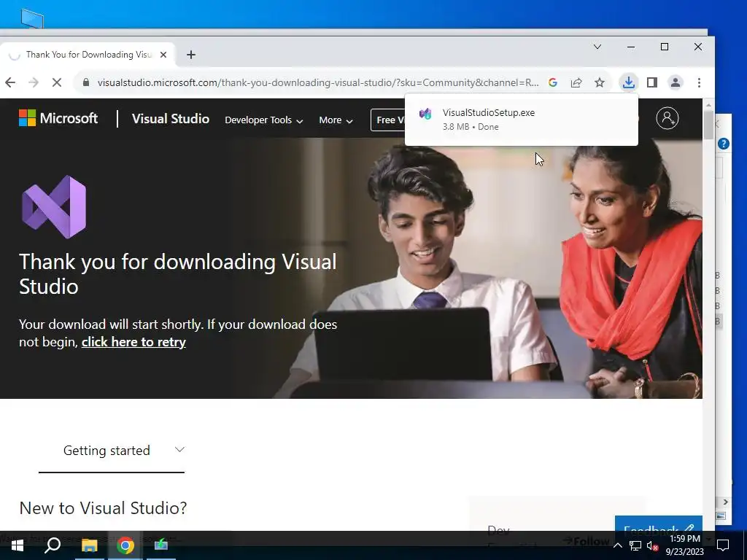Viewport: 747px width, 560px height.
Task: Click the muted volume tray icon
Action: pyautogui.click(x=652, y=545)
